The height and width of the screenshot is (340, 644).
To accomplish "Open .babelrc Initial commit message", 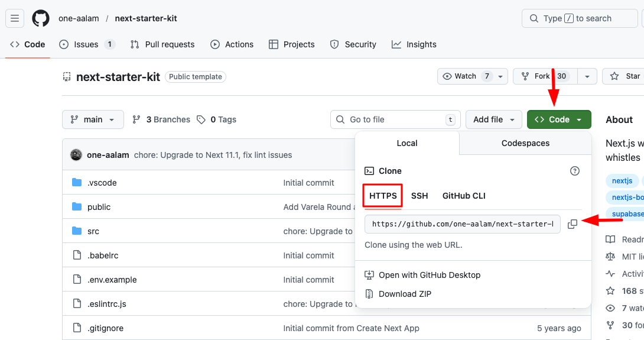I will [309, 255].
